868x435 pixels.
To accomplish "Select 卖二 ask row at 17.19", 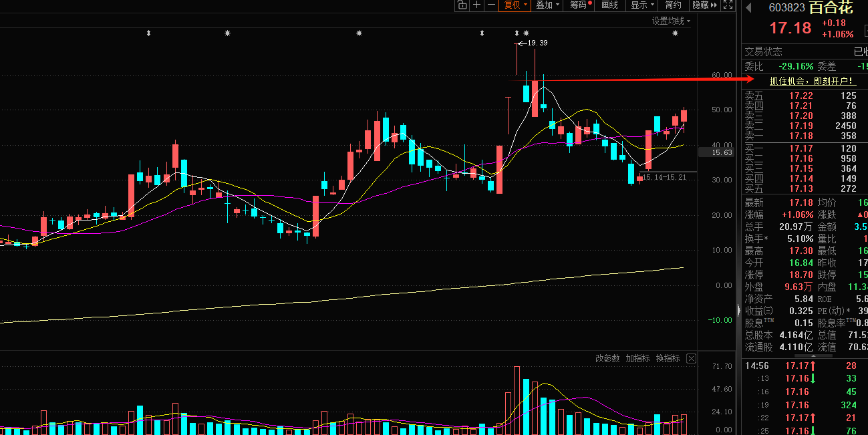I will [x=805, y=126].
